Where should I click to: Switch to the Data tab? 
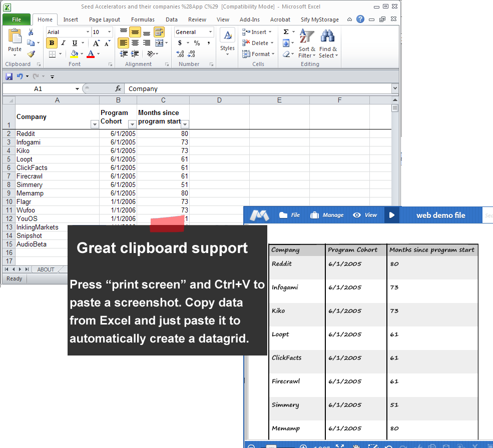[171, 19]
